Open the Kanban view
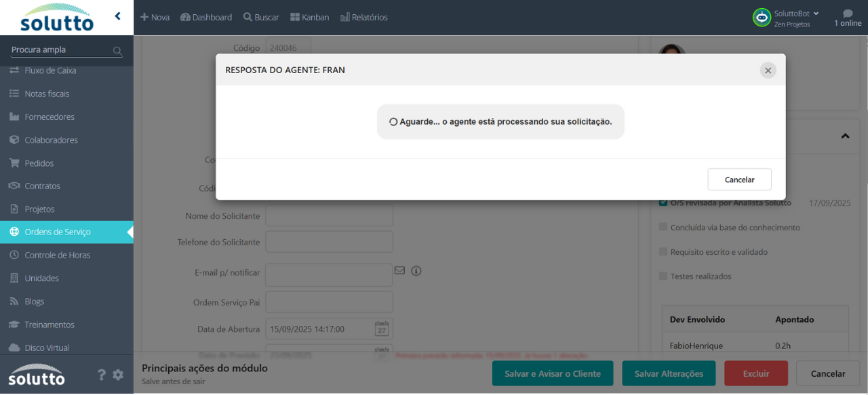 point(309,18)
